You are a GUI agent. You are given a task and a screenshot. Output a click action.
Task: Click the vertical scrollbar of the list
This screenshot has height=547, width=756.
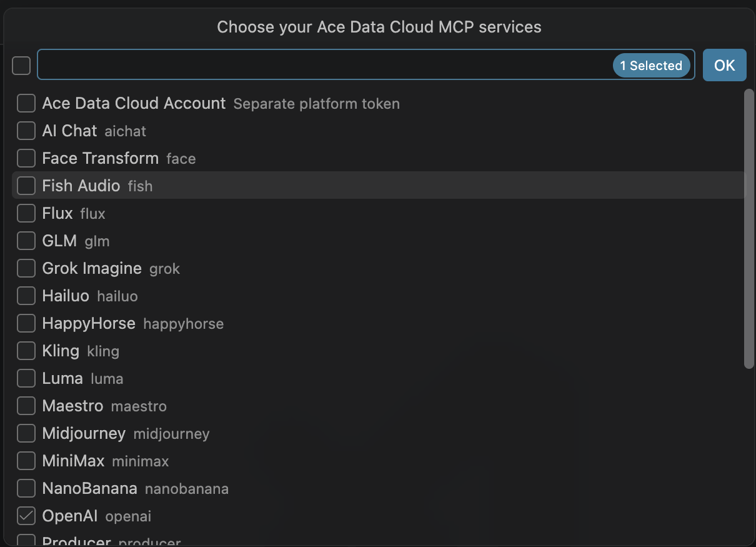click(749, 229)
